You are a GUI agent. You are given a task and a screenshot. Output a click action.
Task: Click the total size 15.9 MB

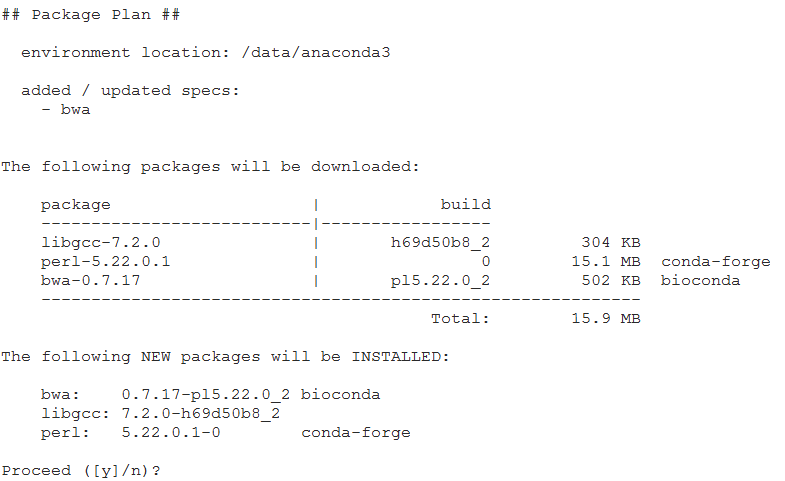(x=610, y=319)
